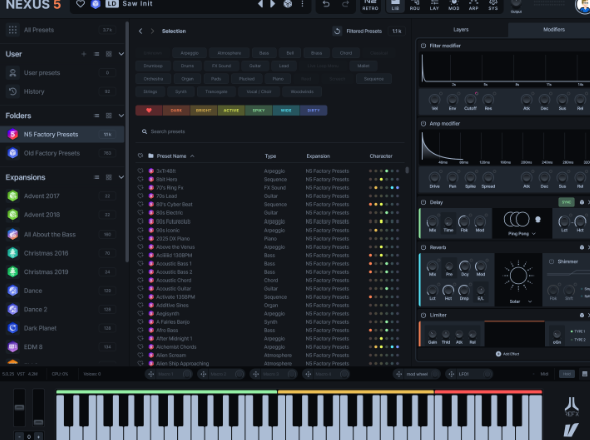Image resolution: width=590 pixels, height=440 pixels.
Task: Click the History clock icon in sidebar
Action: 13,91
